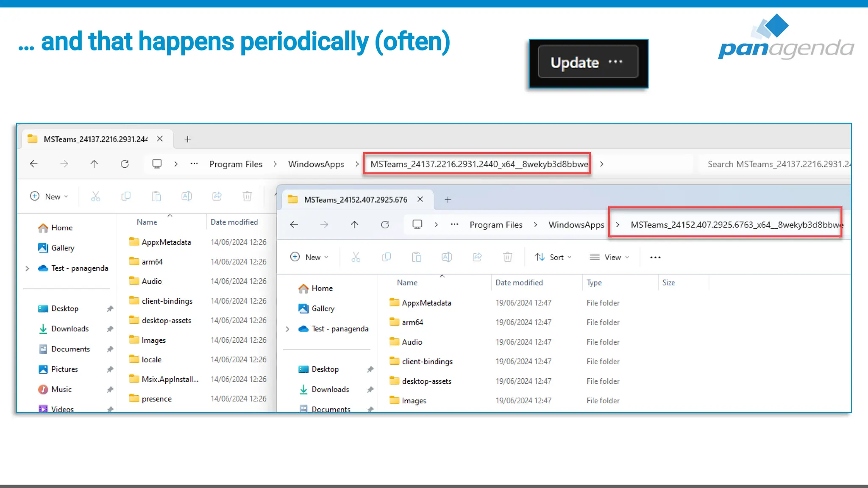This screenshot has height=488, width=868.
Task: Click the Share icon in front window toolbar
Action: (x=477, y=257)
